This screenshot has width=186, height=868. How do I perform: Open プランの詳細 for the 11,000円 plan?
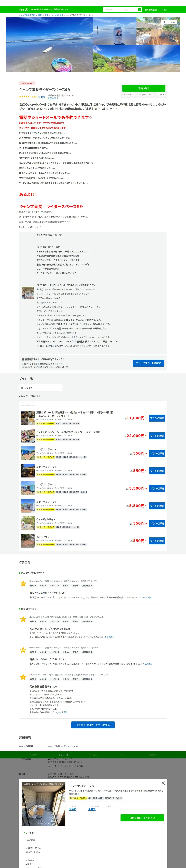(x=157, y=418)
